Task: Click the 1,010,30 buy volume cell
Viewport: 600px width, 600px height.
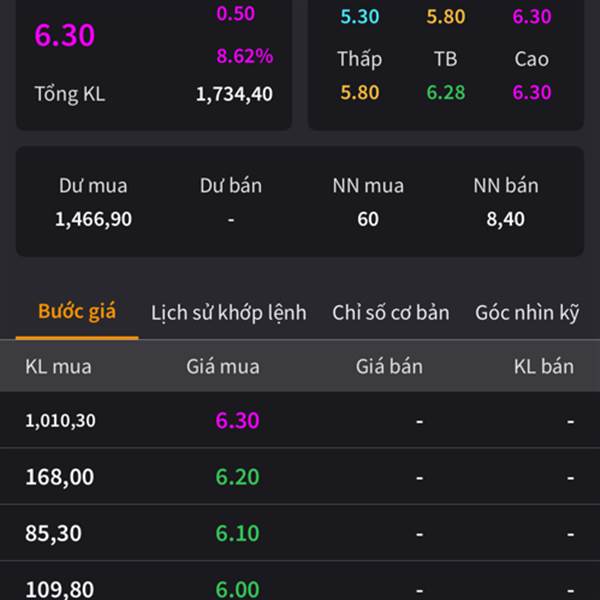Action: coord(60,421)
